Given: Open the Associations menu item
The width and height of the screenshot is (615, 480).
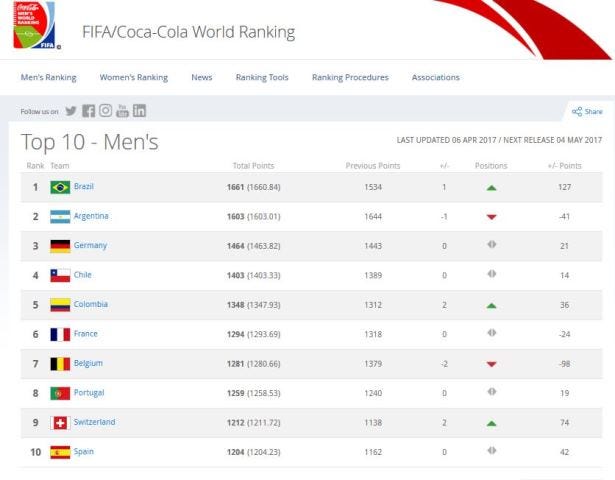Looking at the screenshot, I should [x=436, y=77].
